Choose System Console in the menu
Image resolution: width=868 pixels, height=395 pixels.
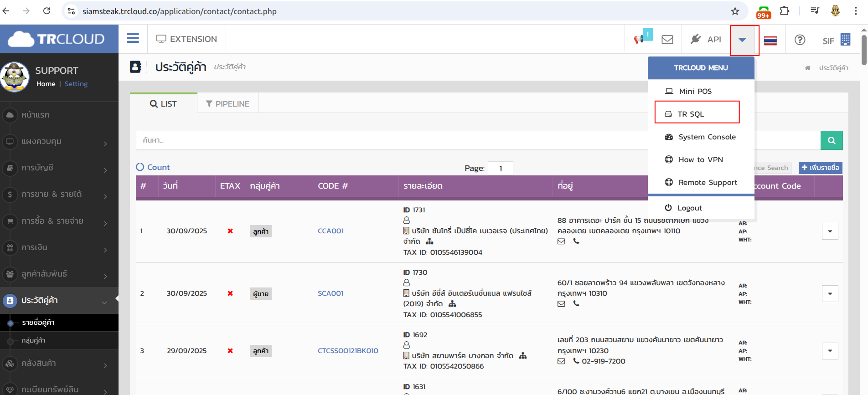point(706,137)
